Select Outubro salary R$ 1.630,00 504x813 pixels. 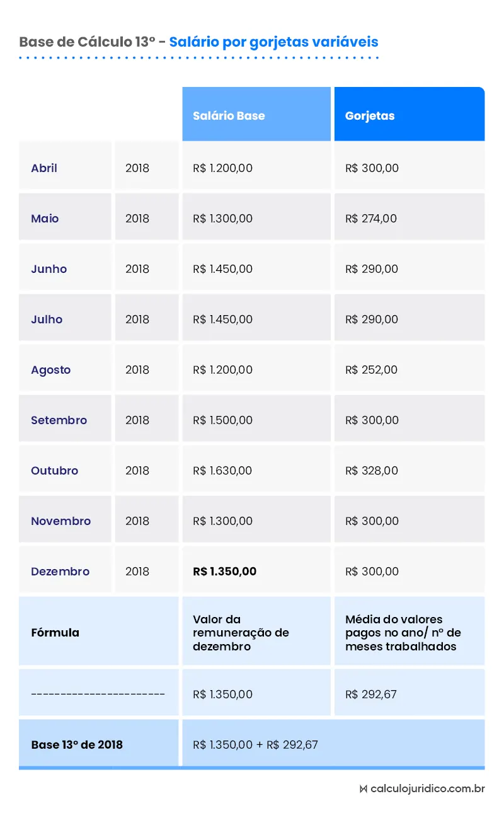[222, 471]
